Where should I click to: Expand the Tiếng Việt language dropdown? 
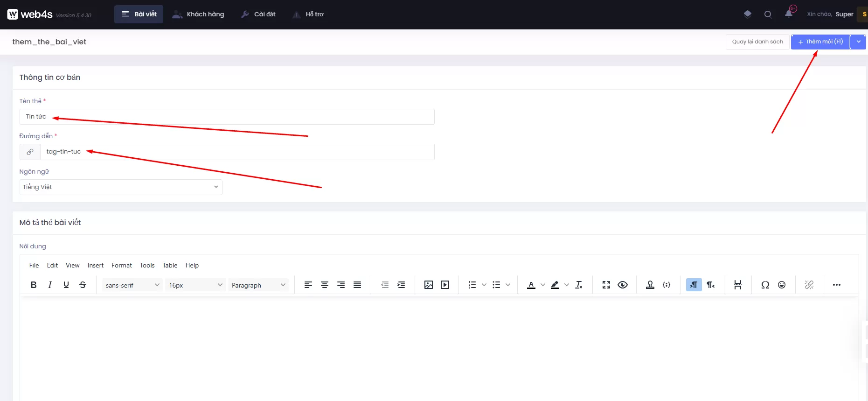point(121,187)
